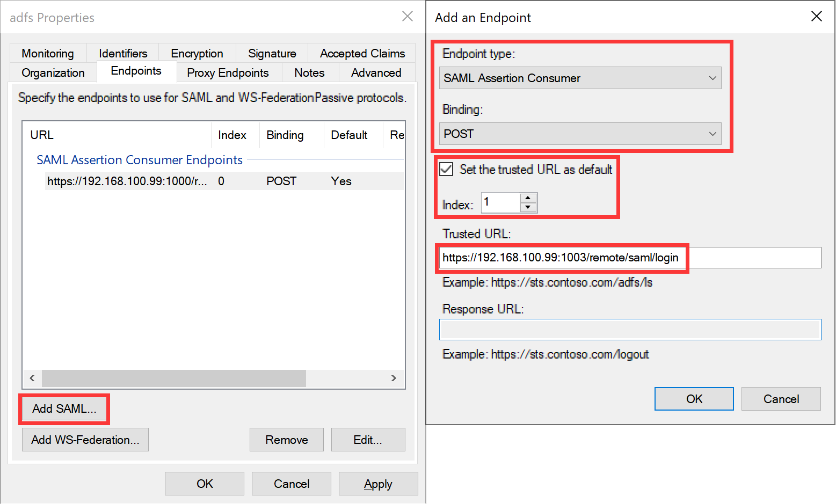Select the Accepted Claims tab

click(x=362, y=53)
